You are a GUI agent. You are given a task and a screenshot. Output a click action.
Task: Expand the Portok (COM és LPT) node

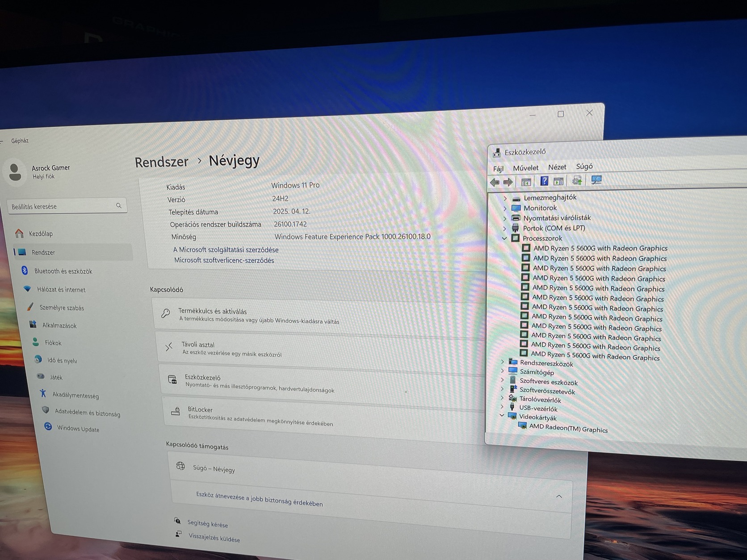click(505, 229)
